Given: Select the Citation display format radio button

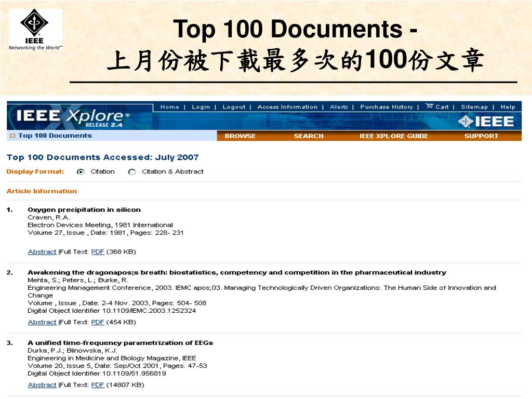Looking at the screenshot, I should click(x=81, y=171).
